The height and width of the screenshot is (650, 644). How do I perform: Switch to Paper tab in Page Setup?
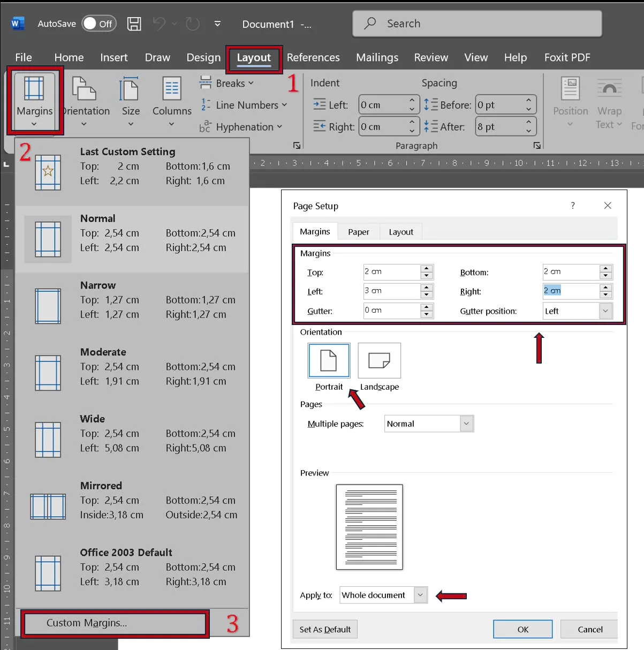click(x=359, y=232)
